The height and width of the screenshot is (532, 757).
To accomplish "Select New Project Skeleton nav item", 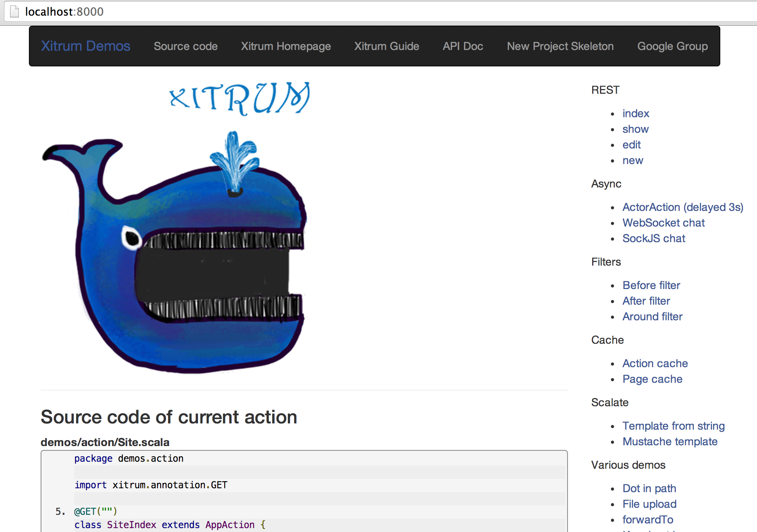I will coord(560,46).
